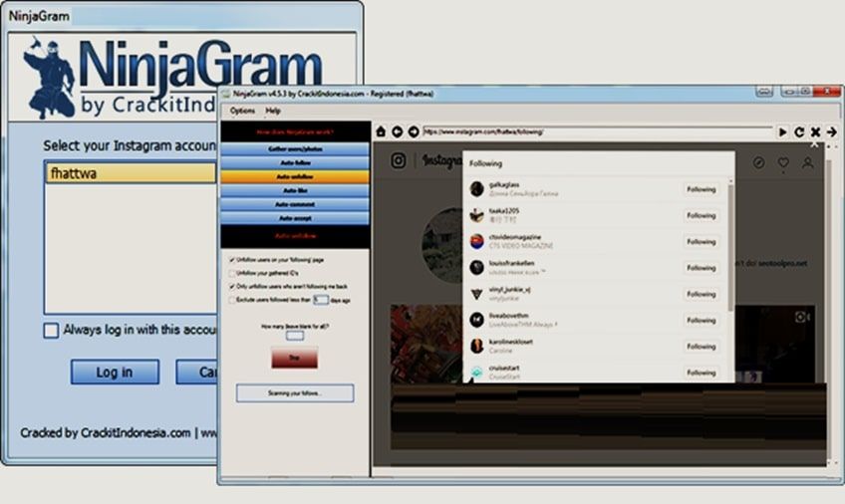Click the username taaka1205
The image size is (845, 504).
click(x=504, y=210)
